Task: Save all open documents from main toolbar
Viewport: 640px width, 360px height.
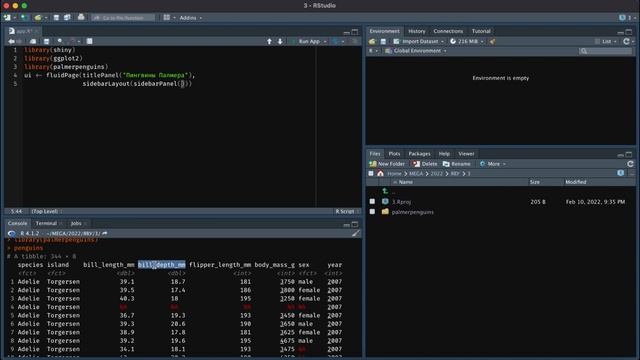Action: [67, 18]
